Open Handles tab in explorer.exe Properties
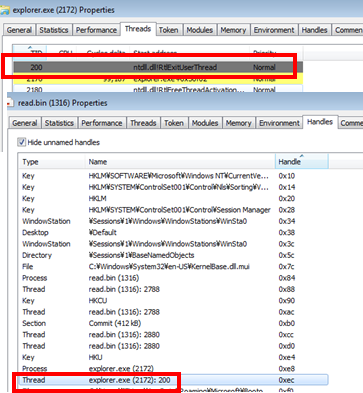 [x=315, y=30]
